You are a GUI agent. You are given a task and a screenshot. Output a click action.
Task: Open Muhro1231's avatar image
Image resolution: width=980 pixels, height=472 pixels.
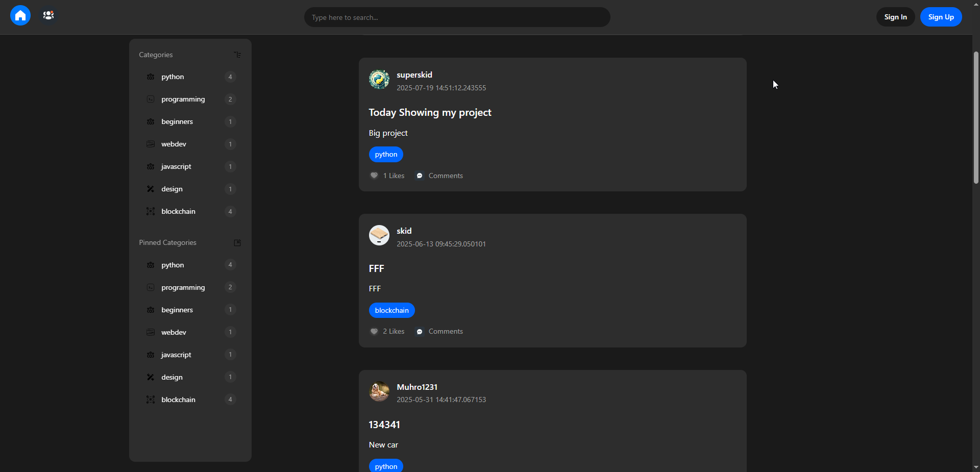click(379, 391)
